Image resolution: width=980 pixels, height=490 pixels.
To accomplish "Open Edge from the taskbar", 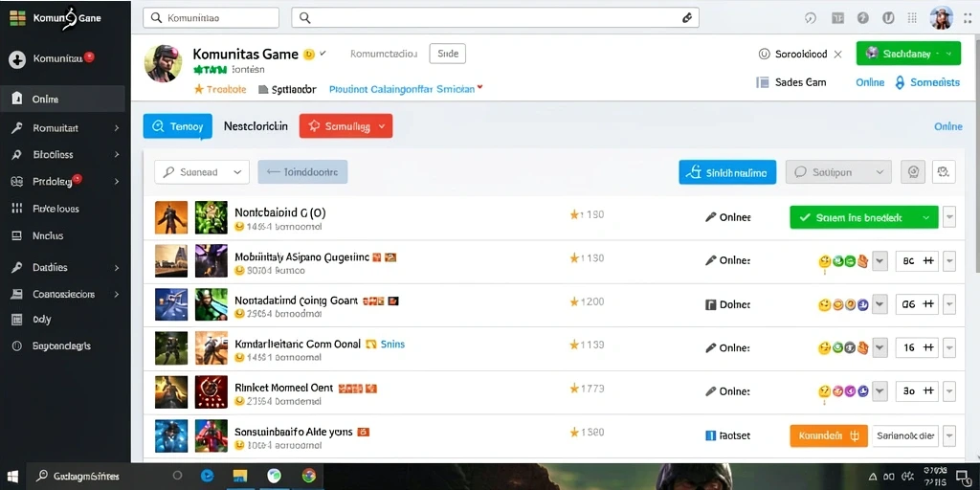I will pyautogui.click(x=208, y=477).
